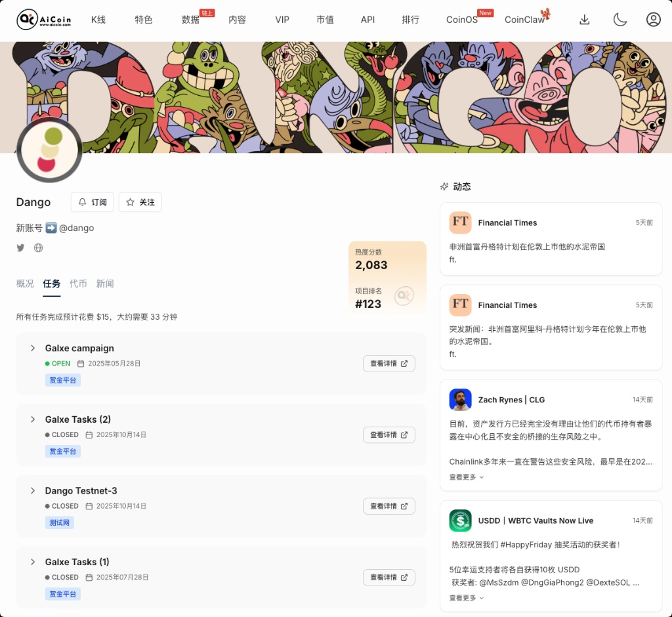Click the calendar icon in Dango Testnet-3 row
Image resolution: width=672 pixels, height=617 pixels.
point(89,506)
